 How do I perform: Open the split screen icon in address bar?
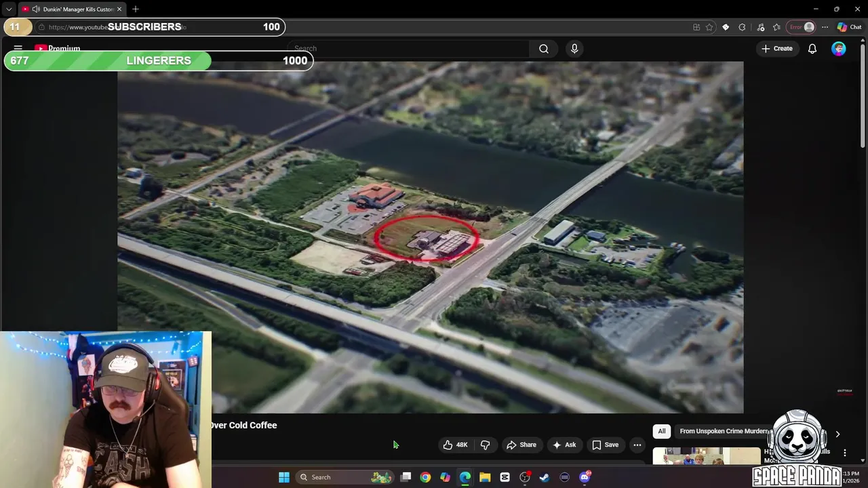coord(696,27)
